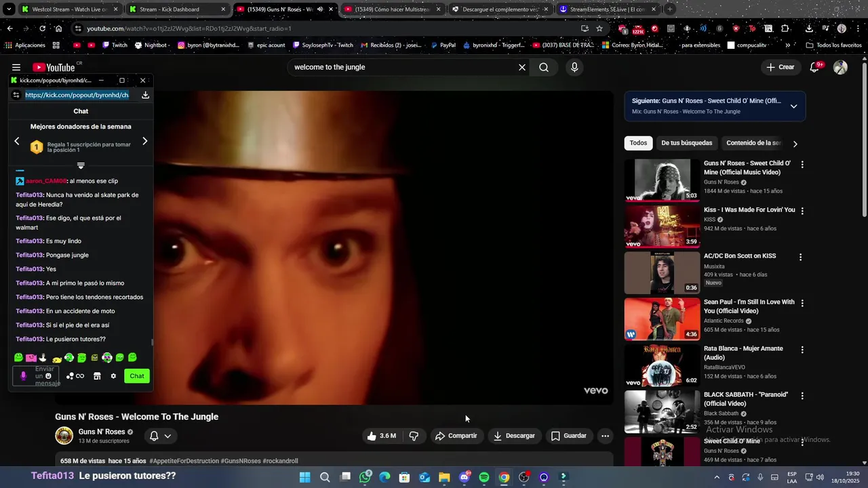Open Spotify from the taskbar

484,477
